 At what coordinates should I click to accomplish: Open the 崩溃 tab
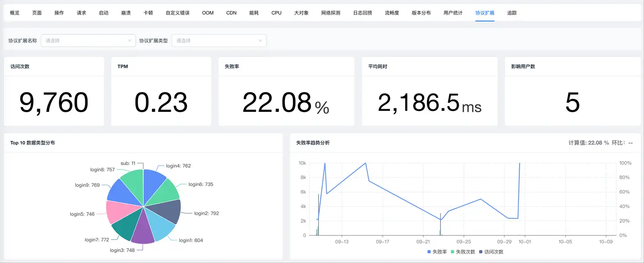pos(126,13)
